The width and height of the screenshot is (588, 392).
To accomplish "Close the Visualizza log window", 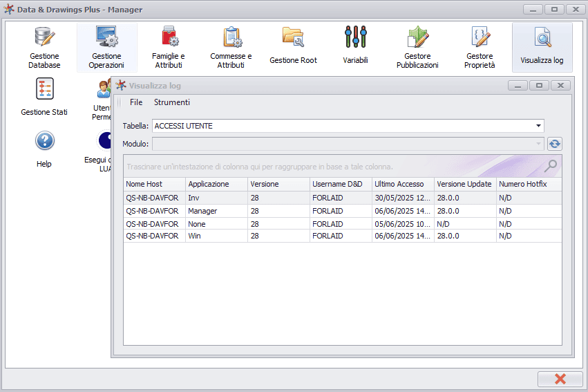I will (x=560, y=86).
